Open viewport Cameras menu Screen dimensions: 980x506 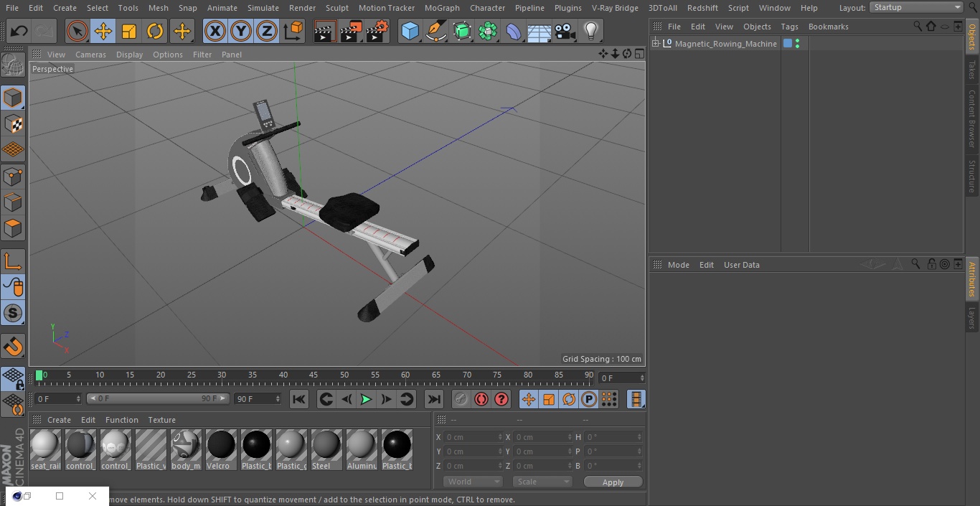[x=90, y=55]
